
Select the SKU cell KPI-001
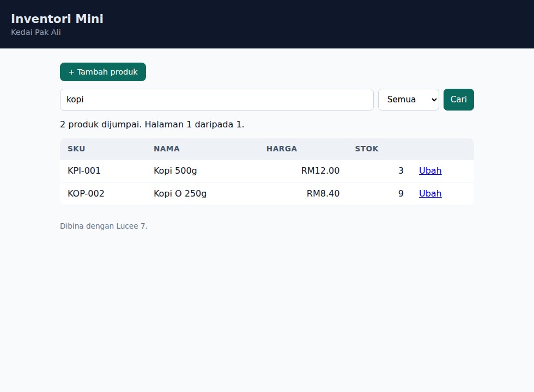point(84,170)
